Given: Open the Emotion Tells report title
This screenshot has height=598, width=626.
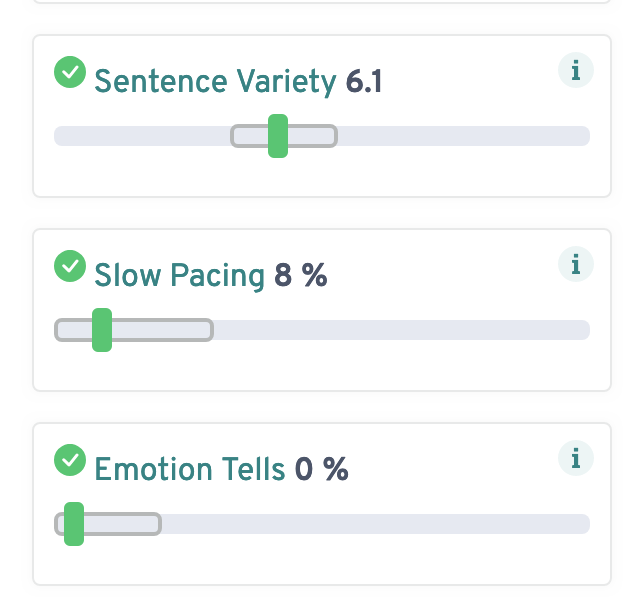Looking at the screenshot, I should tap(189, 470).
